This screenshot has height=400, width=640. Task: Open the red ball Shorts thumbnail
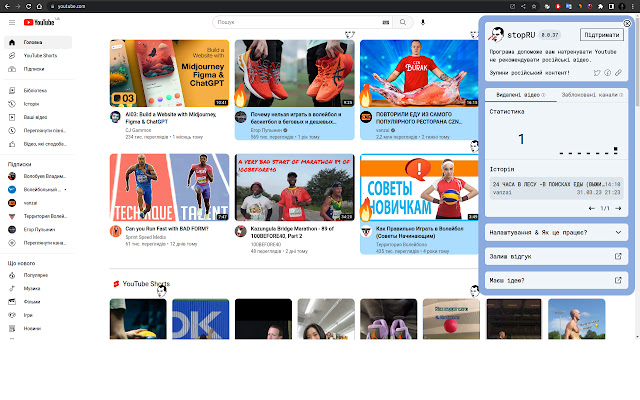pos(451,319)
